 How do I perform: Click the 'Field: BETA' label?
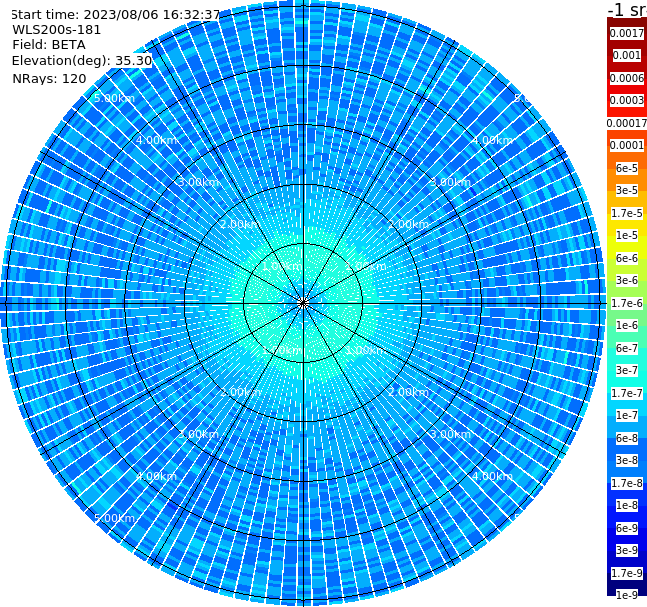[x=49, y=45]
